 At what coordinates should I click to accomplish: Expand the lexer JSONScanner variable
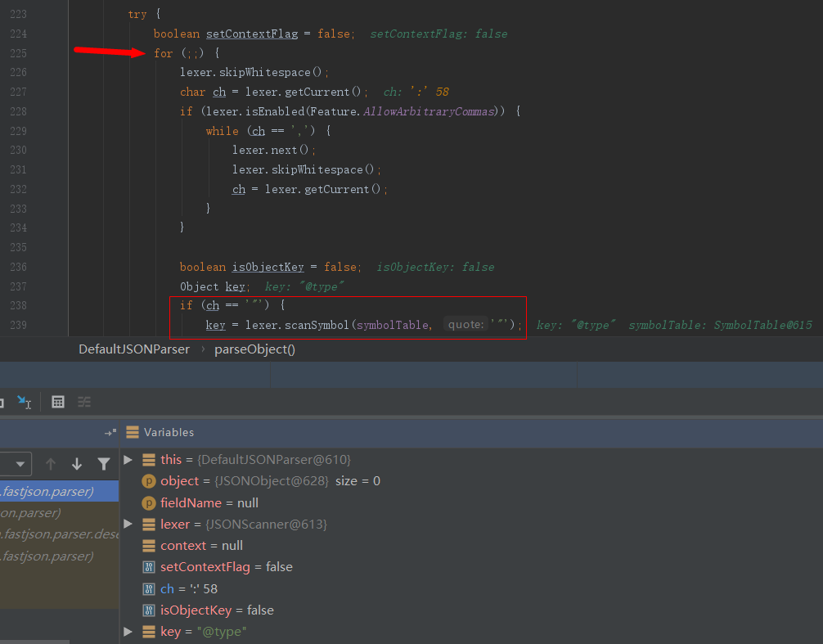128,524
